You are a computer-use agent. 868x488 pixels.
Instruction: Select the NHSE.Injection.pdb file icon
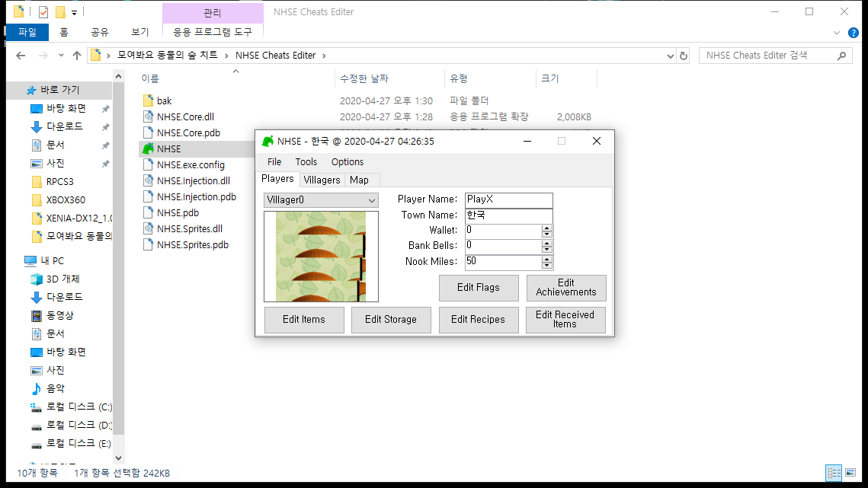[x=148, y=196]
